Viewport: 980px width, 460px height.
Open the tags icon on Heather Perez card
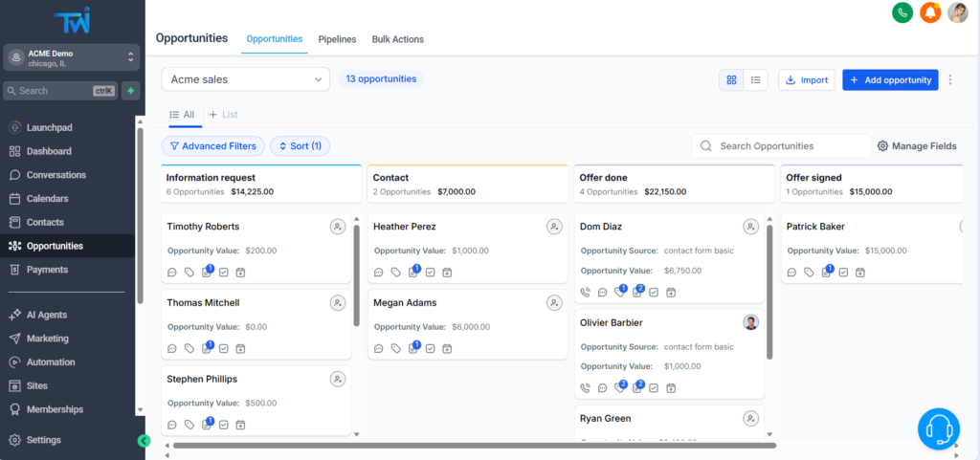[396, 272]
